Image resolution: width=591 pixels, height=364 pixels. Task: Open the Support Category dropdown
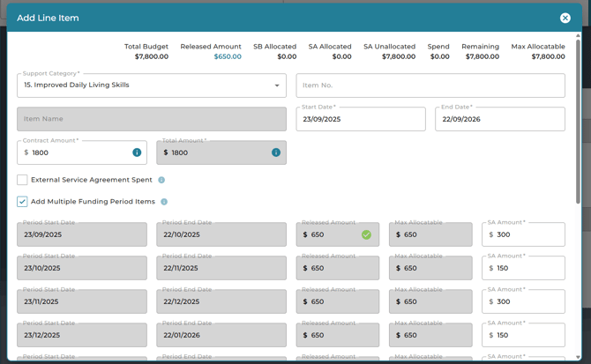point(141,85)
